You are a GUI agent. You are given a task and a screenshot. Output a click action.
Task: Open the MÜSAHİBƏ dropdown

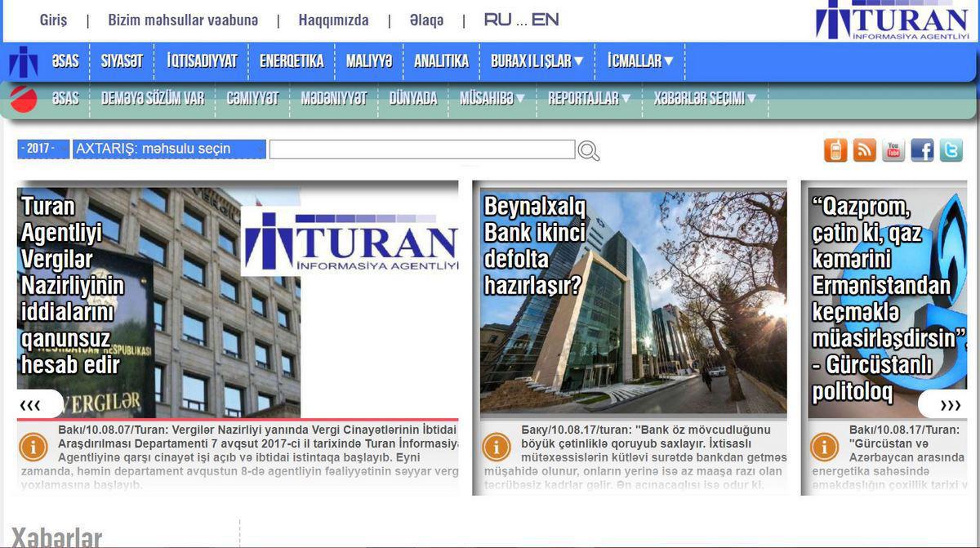(x=492, y=99)
